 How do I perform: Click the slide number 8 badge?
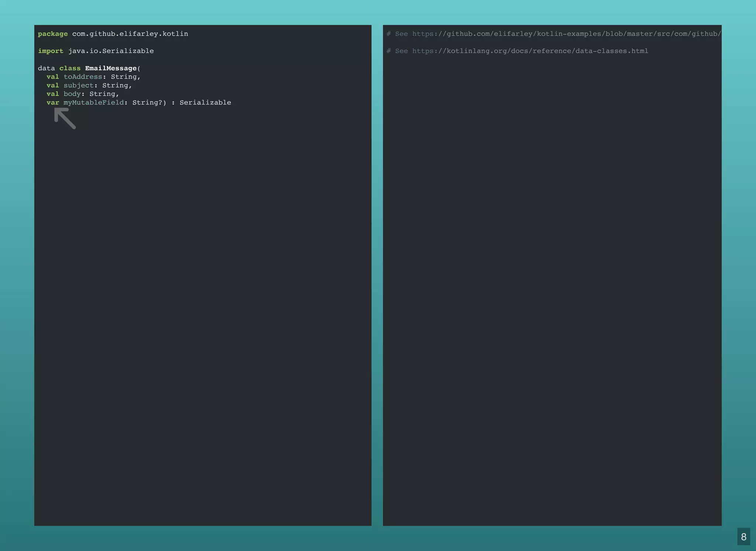click(743, 537)
